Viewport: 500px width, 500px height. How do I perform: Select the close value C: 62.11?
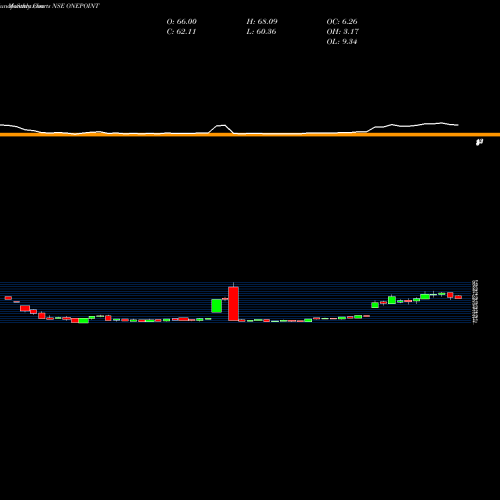pos(181,31)
